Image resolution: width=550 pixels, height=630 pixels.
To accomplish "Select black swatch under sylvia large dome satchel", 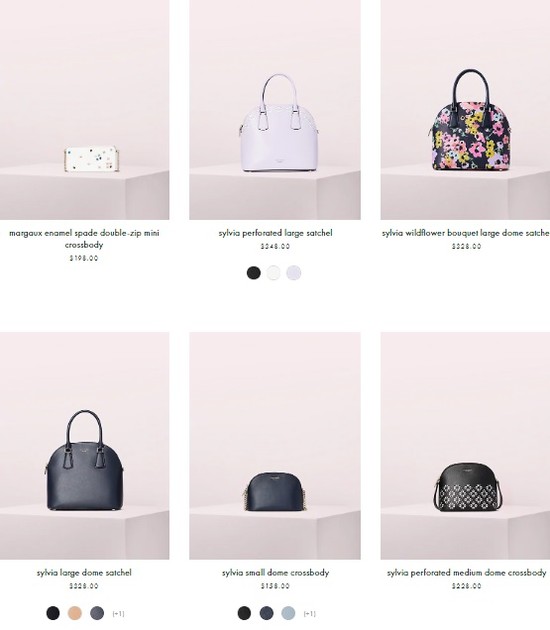I will pos(53,613).
